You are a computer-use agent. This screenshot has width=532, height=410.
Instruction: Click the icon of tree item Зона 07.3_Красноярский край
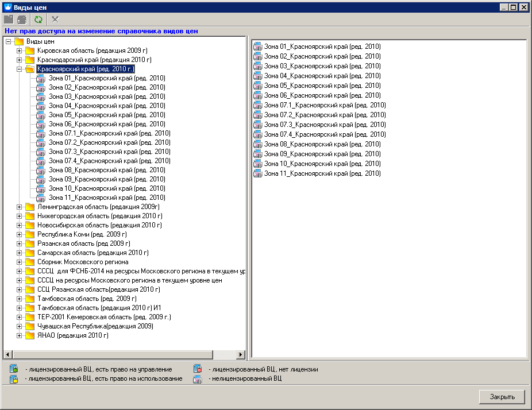(x=41, y=152)
